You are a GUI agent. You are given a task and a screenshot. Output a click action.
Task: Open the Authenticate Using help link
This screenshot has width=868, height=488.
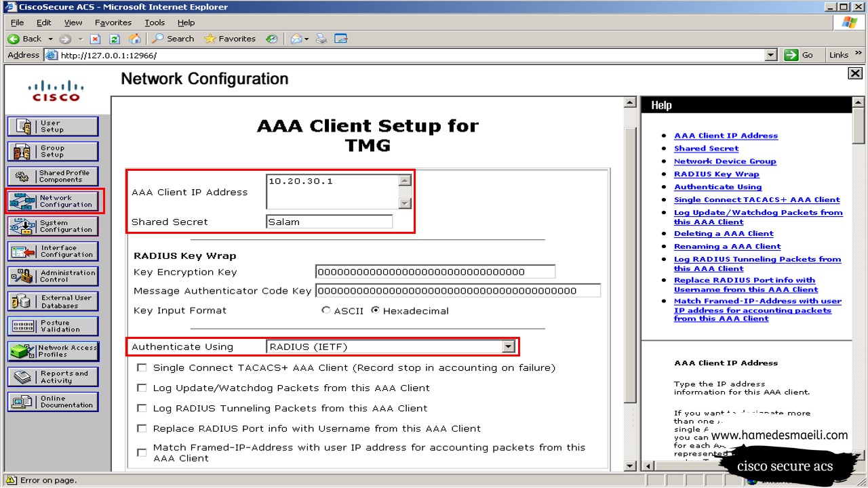[x=717, y=187]
